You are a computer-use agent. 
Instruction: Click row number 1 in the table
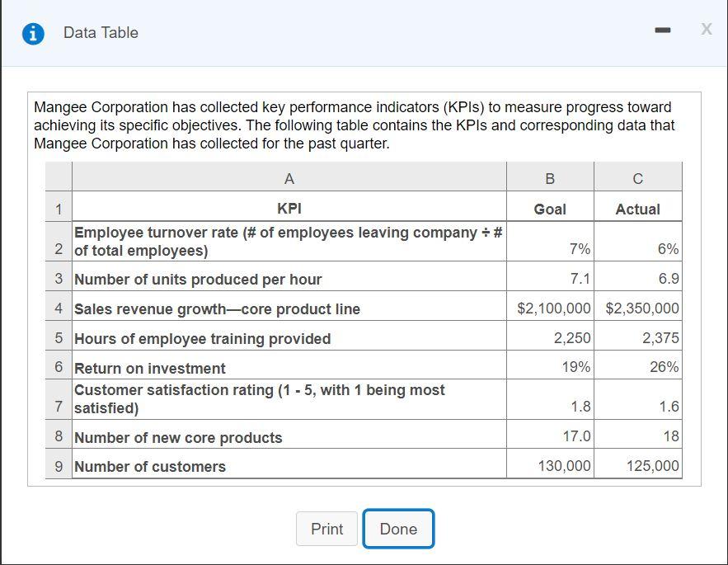pyautogui.click(x=57, y=209)
